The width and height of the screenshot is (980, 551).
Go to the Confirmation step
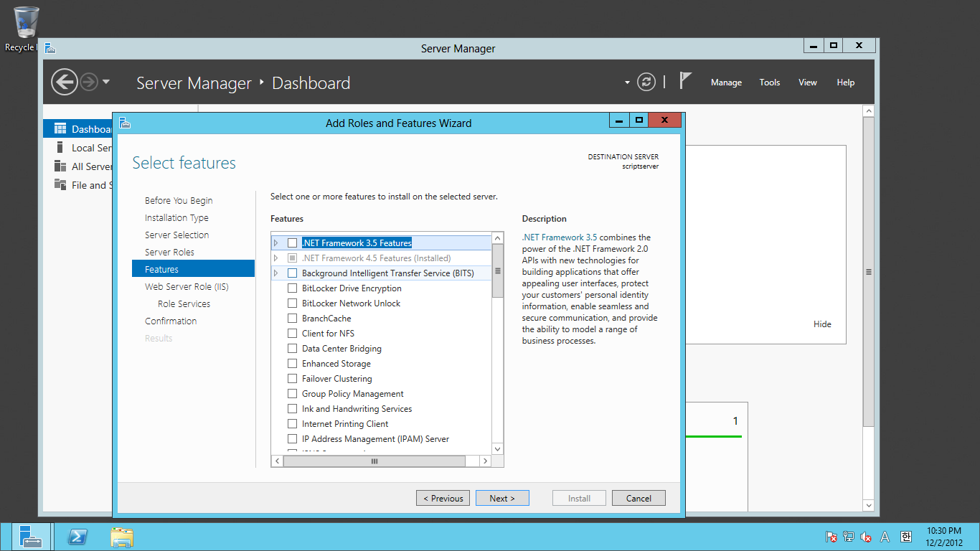(171, 321)
